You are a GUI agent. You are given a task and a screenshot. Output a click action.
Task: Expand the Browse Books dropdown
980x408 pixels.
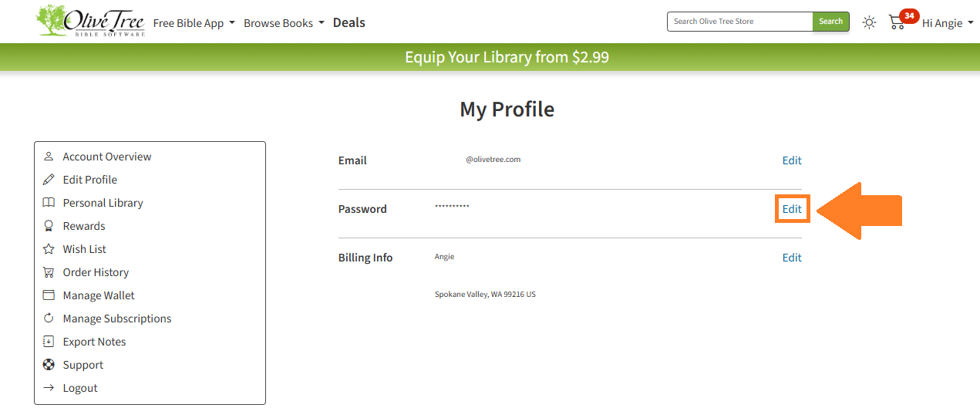click(284, 23)
